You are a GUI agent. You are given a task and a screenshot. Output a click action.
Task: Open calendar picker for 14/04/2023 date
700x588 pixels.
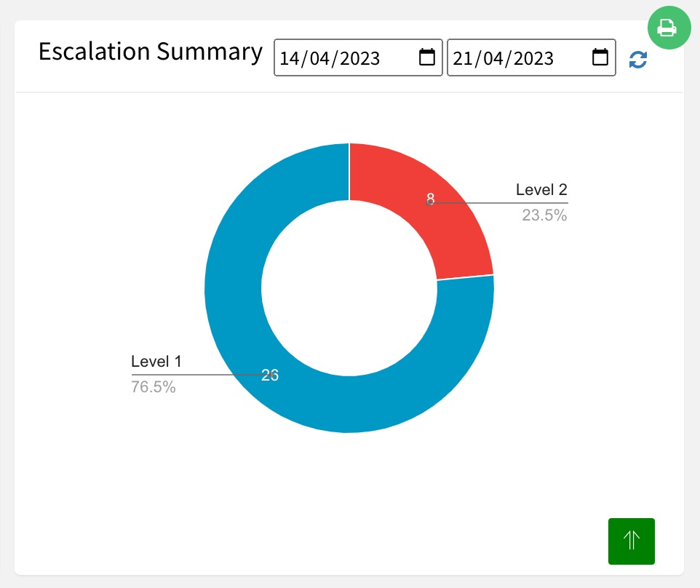coord(427,57)
